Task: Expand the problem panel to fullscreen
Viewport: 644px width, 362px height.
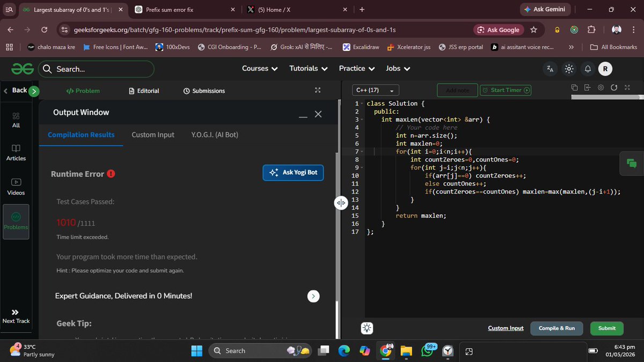Action: point(318,90)
